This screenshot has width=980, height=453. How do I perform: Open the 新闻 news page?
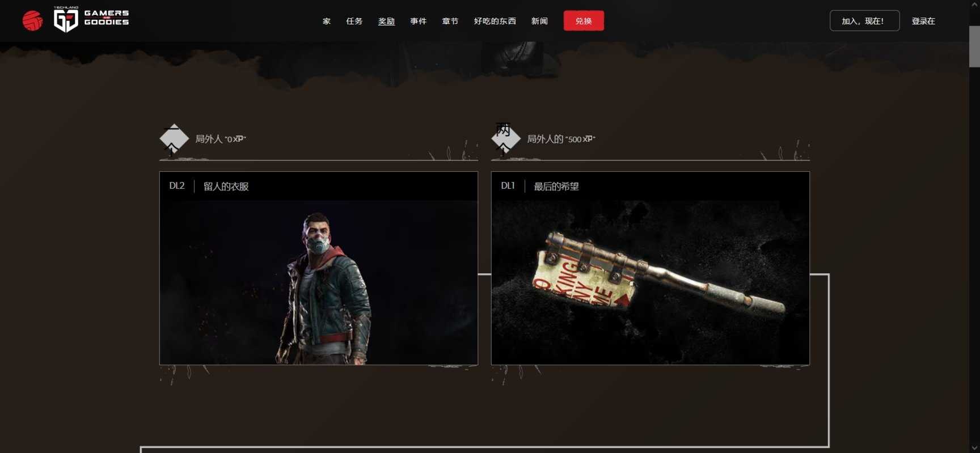point(539,21)
